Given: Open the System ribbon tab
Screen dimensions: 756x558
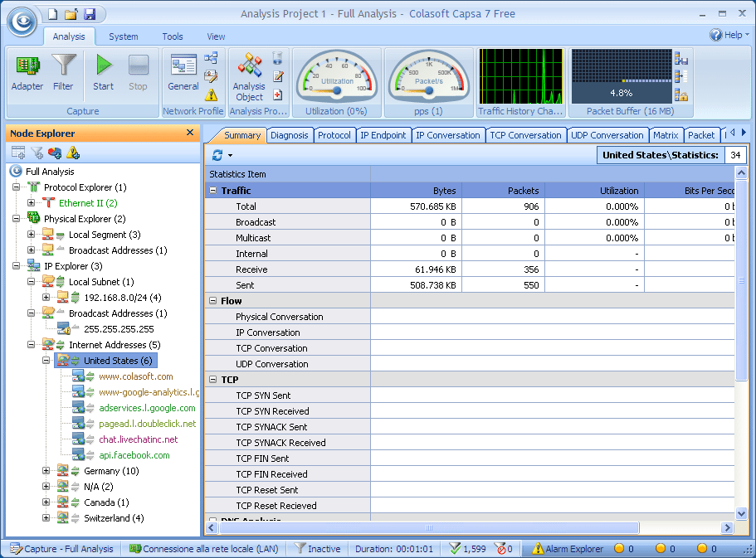Looking at the screenshot, I should (124, 36).
